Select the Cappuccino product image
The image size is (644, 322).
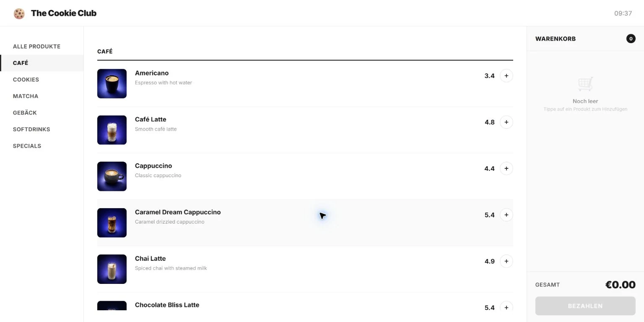(112, 176)
